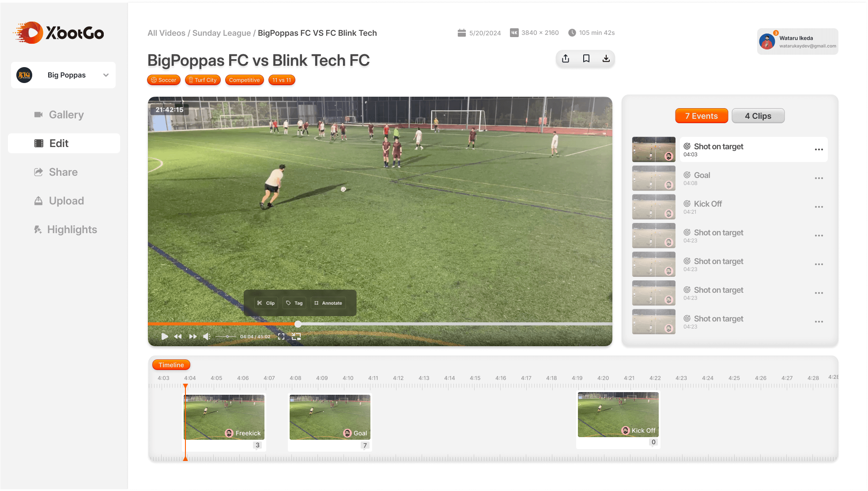Select the Kick Off thumbnail in the timeline

coord(618,415)
